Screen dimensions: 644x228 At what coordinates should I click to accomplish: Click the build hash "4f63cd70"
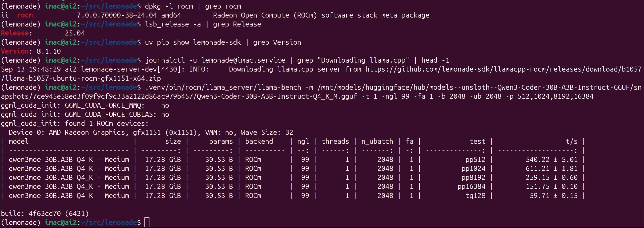[45, 214]
